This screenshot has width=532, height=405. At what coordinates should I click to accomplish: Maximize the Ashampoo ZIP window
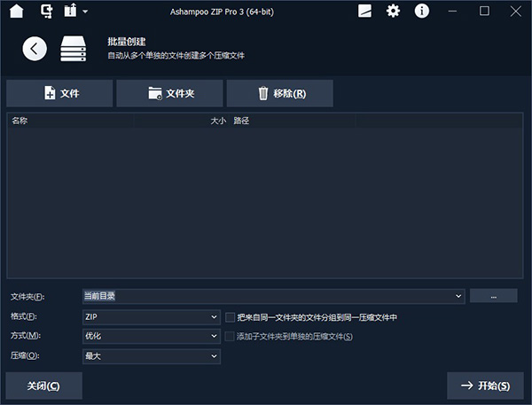[484, 12]
